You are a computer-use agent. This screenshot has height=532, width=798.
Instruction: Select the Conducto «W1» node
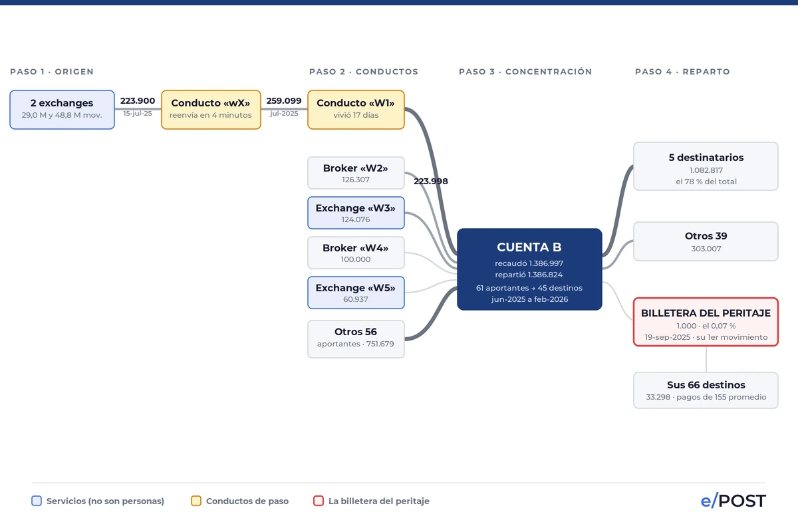coord(356,110)
